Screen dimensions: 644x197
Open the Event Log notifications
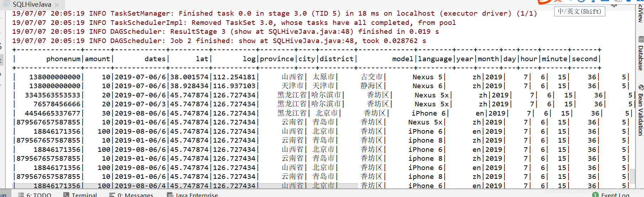tap(611, 195)
